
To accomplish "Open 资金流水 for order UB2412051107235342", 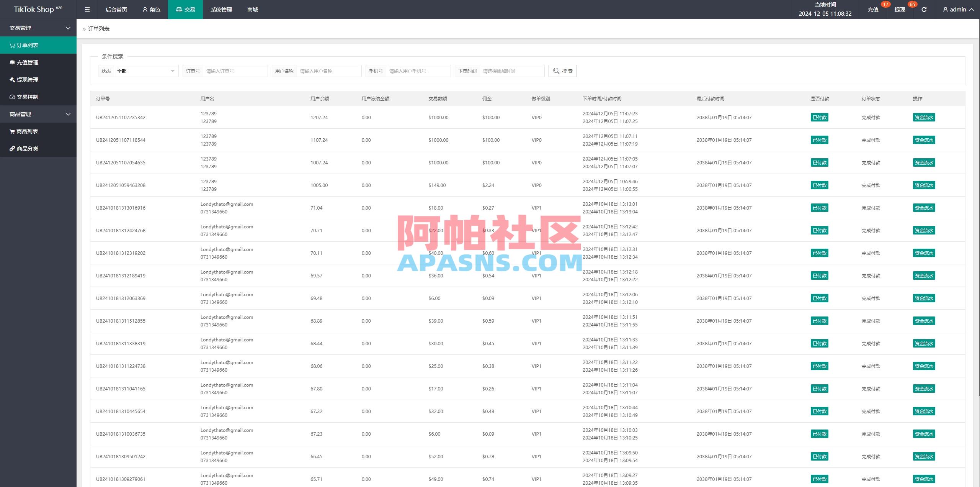I will 924,117.
